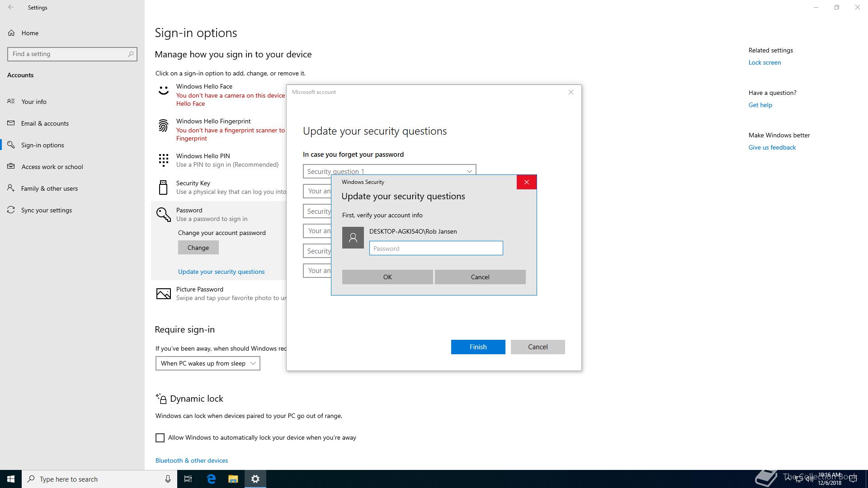Click the Security Key USB icon
Image resolution: width=868 pixels, height=488 pixels.
pos(163,187)
